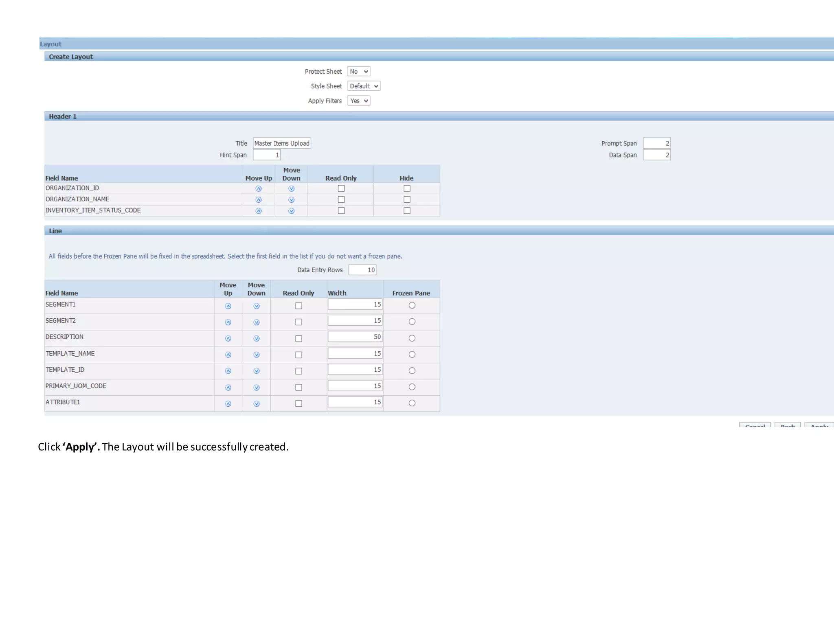
Task: Click the Cancel button
Action: click(755, 425)
